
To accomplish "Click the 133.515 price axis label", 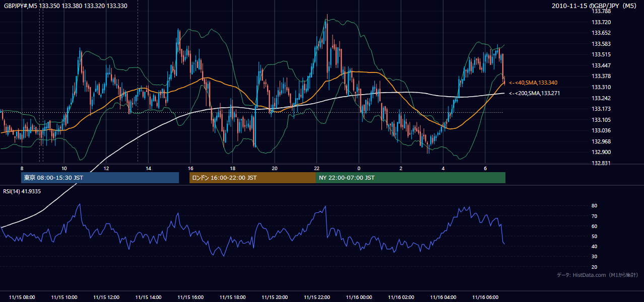I will [x=601, y=54].
